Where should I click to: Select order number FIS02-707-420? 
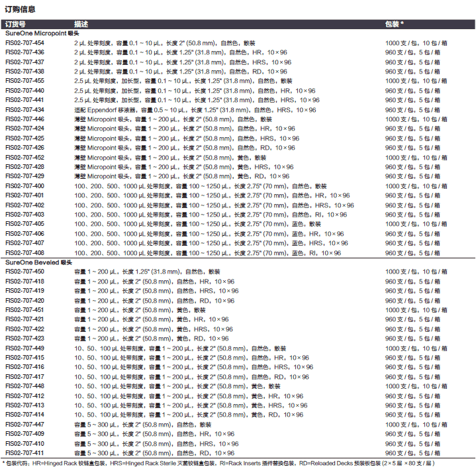pyautogui.click(x=24, y=301)
